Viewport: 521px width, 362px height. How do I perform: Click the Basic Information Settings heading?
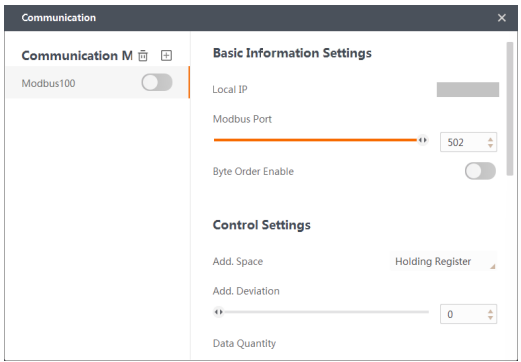pos(292,53)
